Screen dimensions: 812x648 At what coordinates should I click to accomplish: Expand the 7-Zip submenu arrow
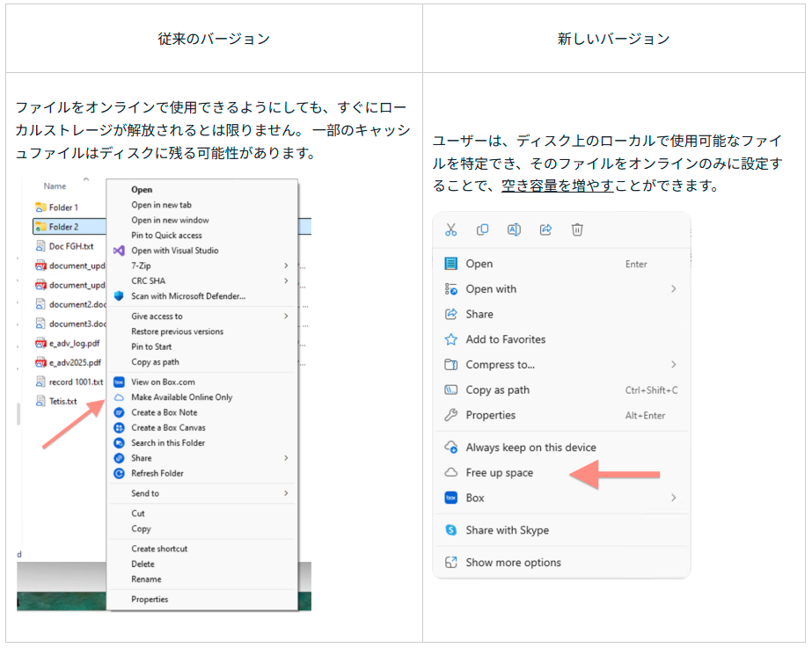point(286,266)
